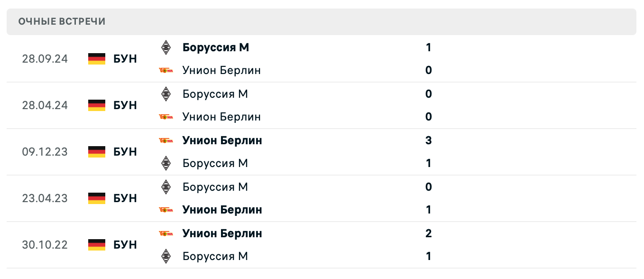Click the German flag beside 30.10.22
Image resolution: width=644 pixels, height=279 pixels.
click(96, 244)
